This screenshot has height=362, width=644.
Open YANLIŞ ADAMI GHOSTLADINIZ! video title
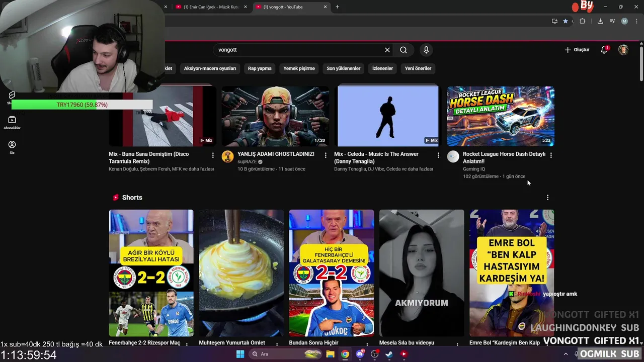(276, 154)
